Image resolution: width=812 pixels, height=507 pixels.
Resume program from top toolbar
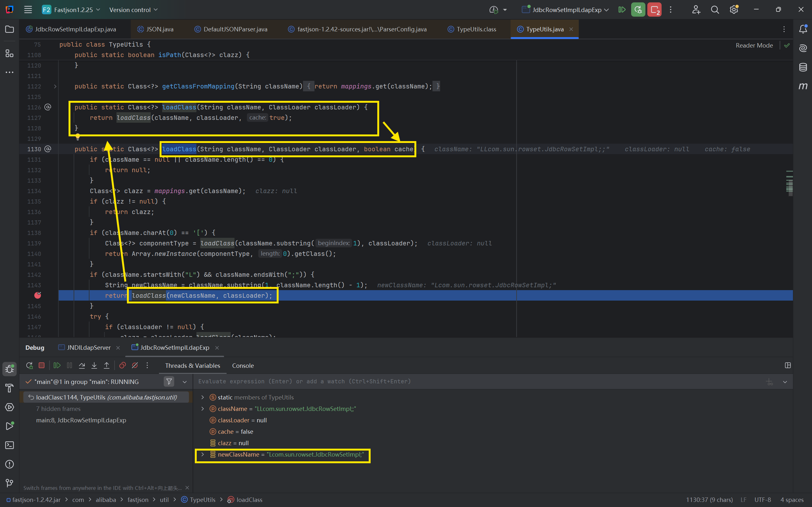622,10
